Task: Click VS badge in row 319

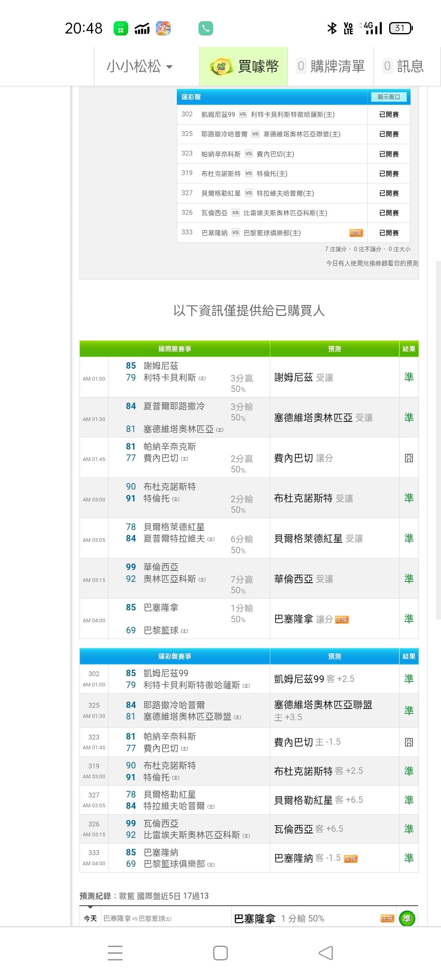Action: (249, 173)
